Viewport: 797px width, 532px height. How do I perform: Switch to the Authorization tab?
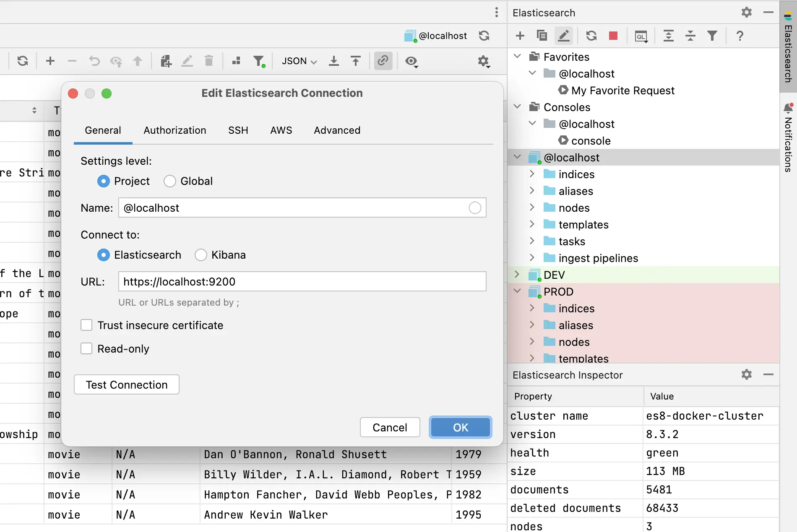tap(175, 130)
